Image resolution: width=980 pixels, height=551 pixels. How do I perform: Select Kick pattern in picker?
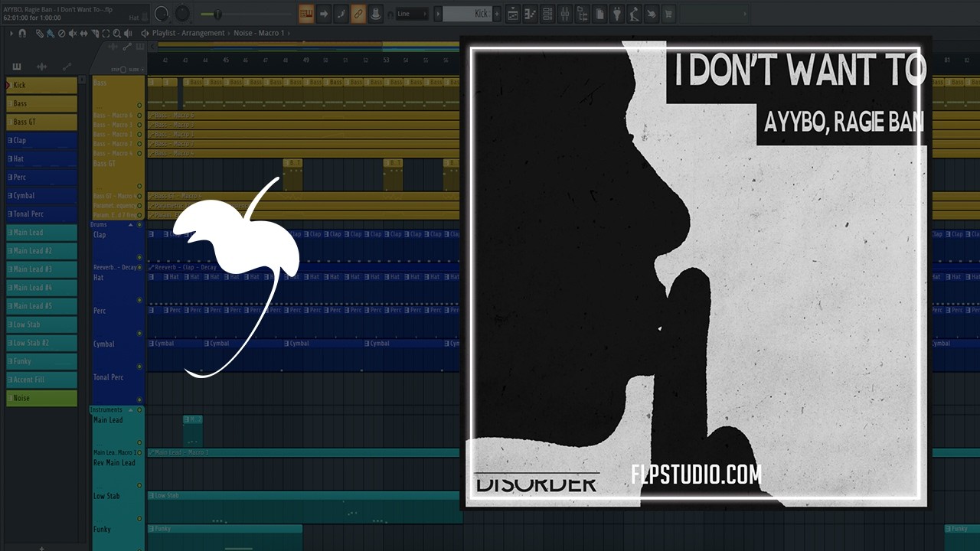42,85
